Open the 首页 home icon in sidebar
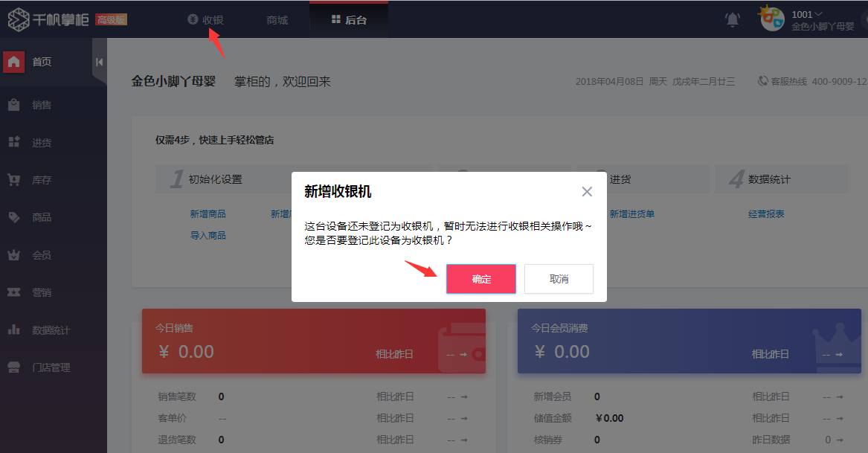 pyautogui.click(x=13, y=62)
